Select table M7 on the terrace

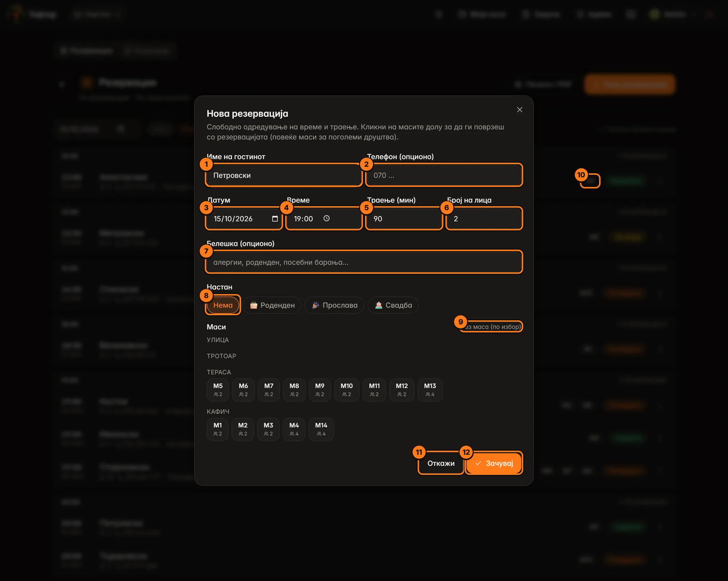point(269,390)
